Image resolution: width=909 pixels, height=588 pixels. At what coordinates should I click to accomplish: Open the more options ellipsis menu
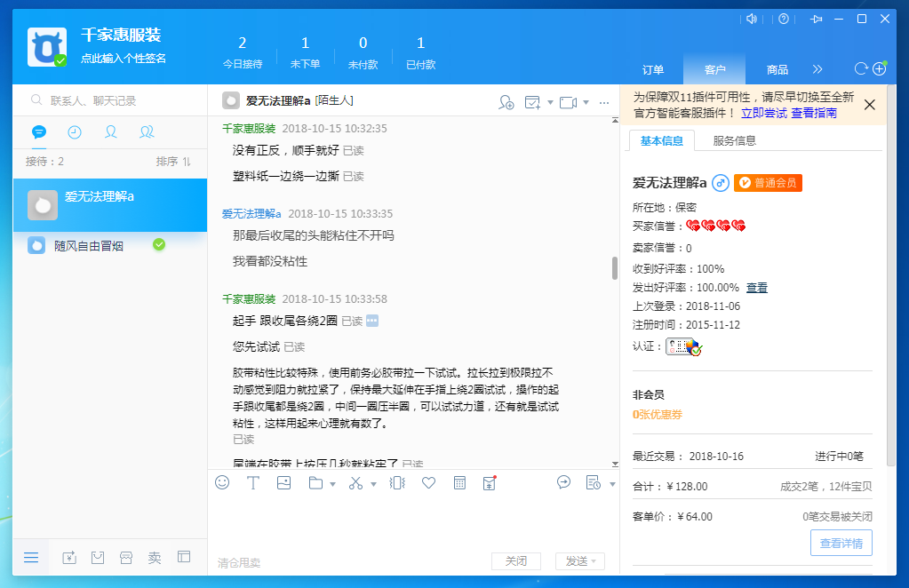point(604,102)
